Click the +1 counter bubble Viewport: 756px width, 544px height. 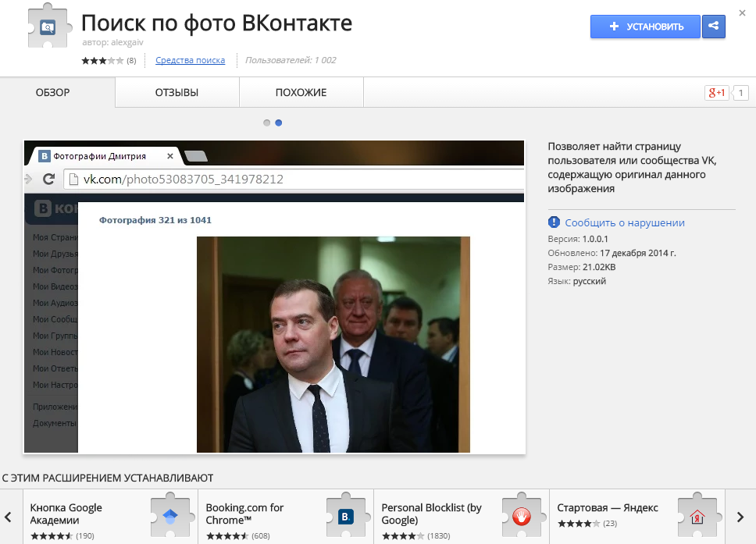point(740,93)
